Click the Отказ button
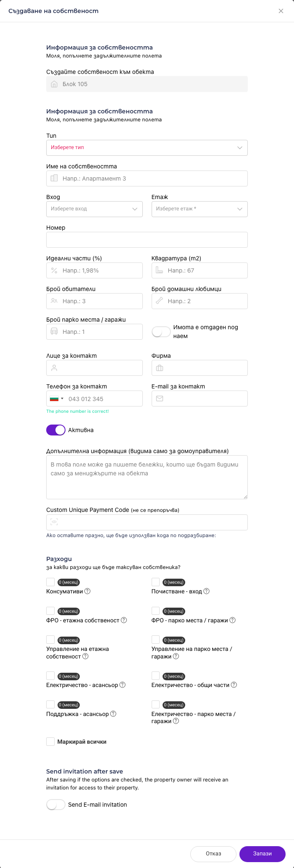The height and width of the screenshot is (868, 294). pyautogui.click(x=213, y=853)
